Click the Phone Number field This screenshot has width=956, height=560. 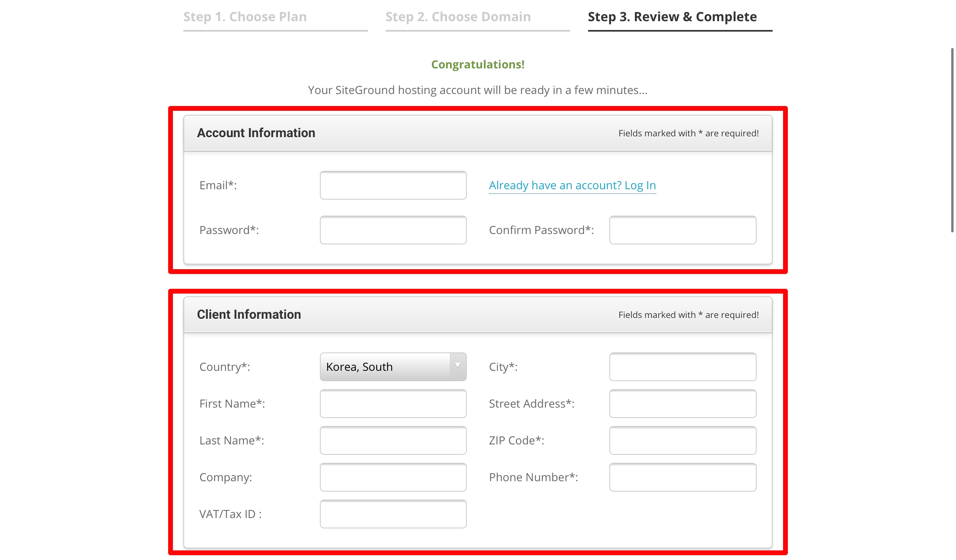click(x=682, y=477)
